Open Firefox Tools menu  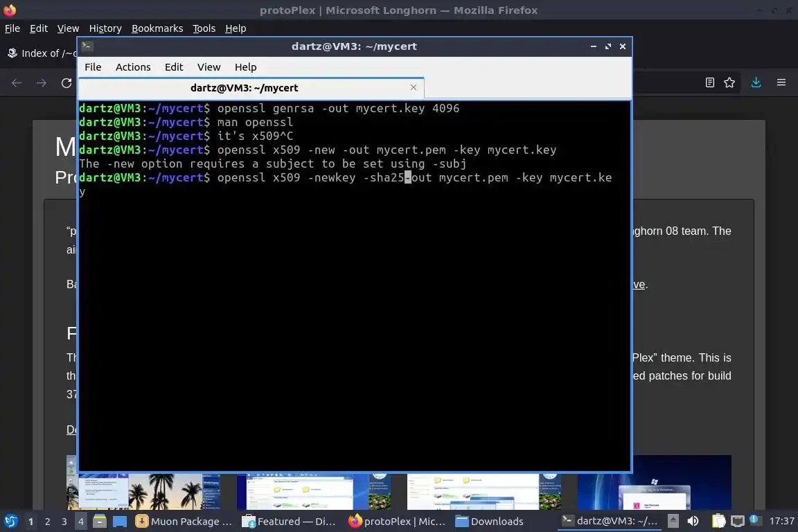pyautogui.click(x=204, y=28)
